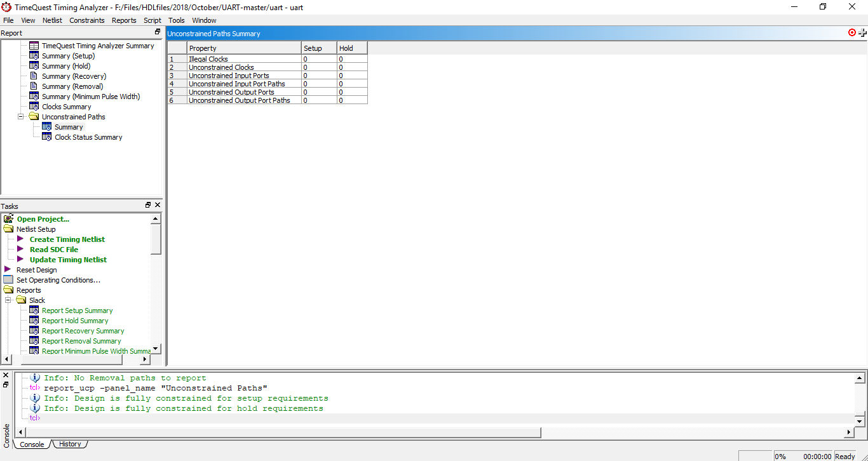868x461 pixels.
Task: Select the Unconstrained Input Ports cell
Action: 244,76
